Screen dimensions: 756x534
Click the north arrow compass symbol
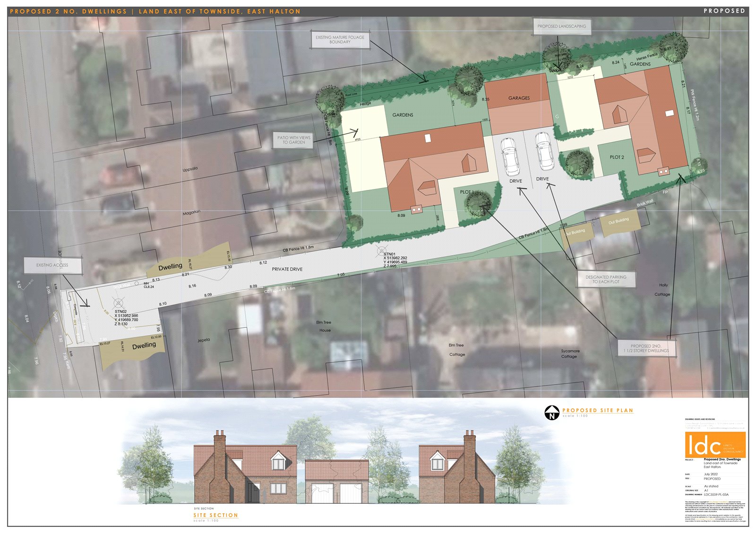[x=551, y=413]
